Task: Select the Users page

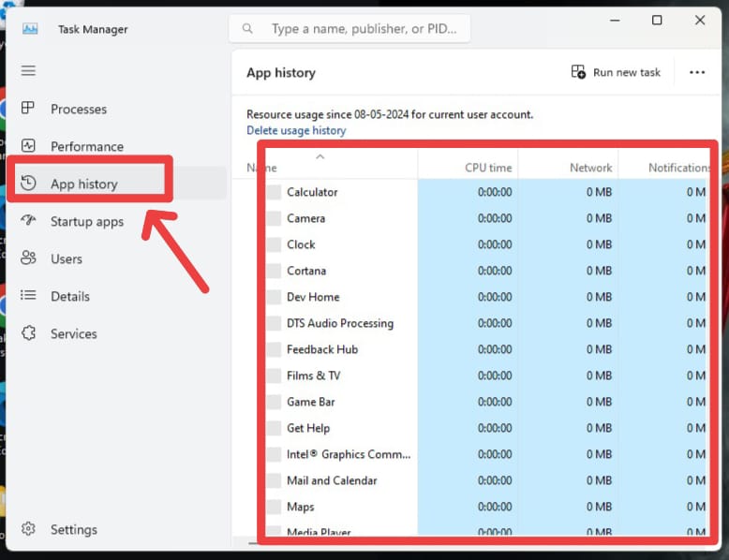Action: pyautogui.click(x=67, y=258)
